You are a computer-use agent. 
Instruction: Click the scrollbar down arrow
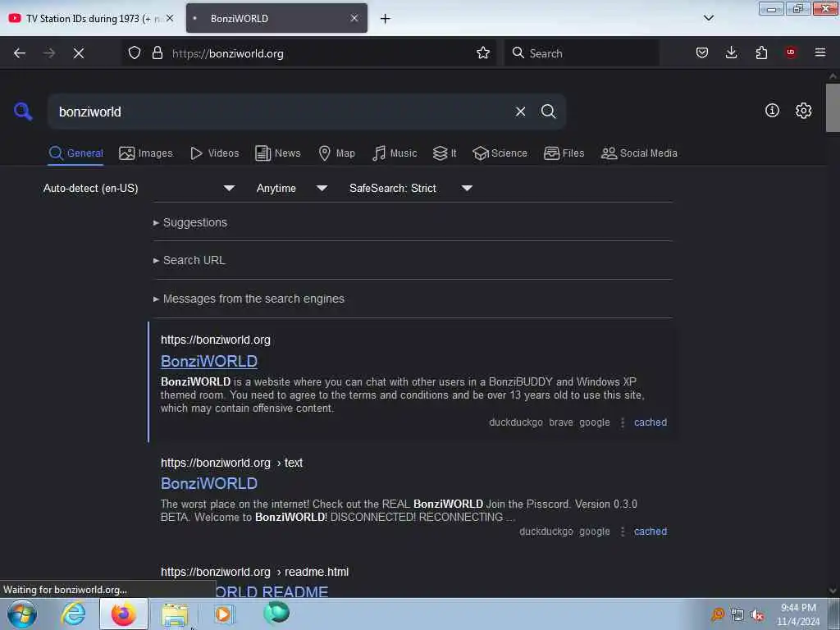coord(833,591)
